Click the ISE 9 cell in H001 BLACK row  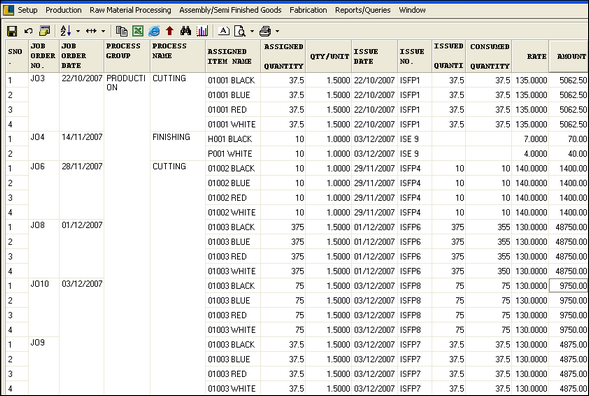pos(415,139)
